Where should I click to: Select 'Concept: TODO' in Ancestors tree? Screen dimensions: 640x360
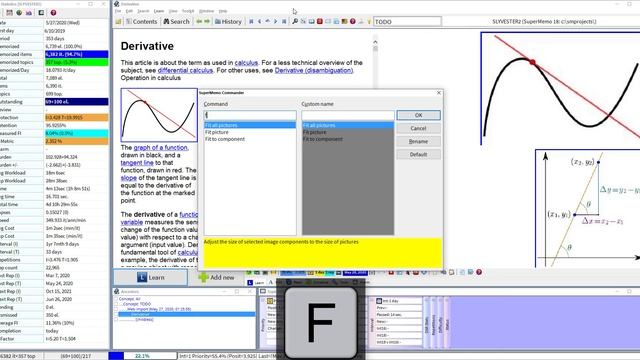click(137, 304)
